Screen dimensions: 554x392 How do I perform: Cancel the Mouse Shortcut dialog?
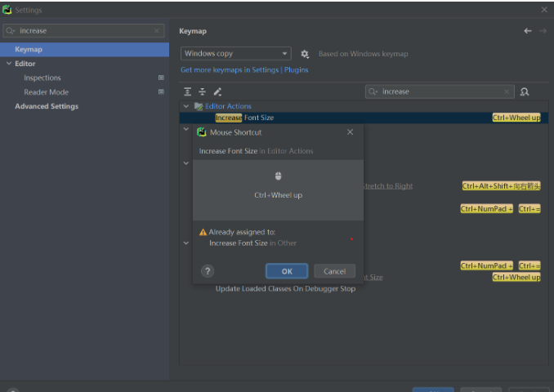tap(334, 271)
